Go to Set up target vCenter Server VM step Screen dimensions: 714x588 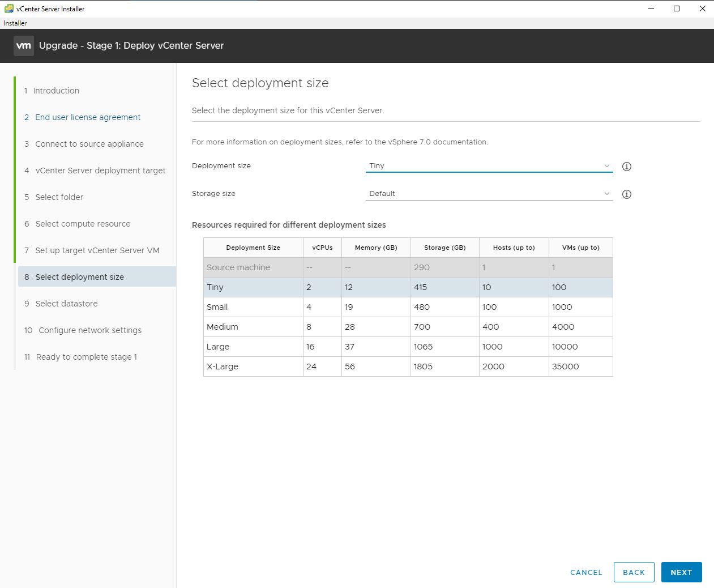[92, 250]
